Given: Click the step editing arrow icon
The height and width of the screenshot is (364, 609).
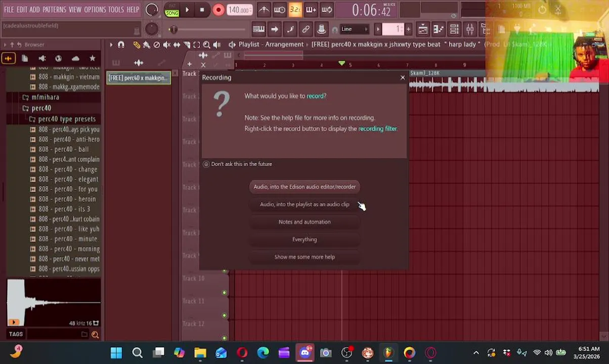Looking at the screenshot, I should pyautogui.click(x=274, y=29).
